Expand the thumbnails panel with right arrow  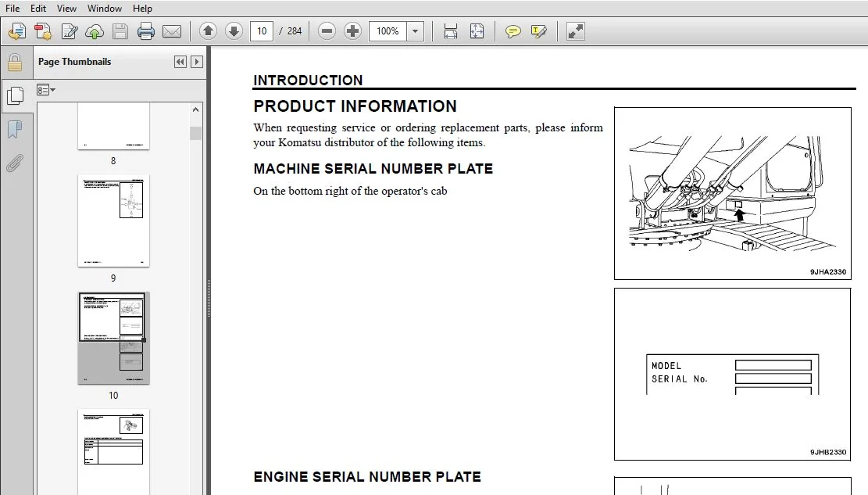pos(197,62)
